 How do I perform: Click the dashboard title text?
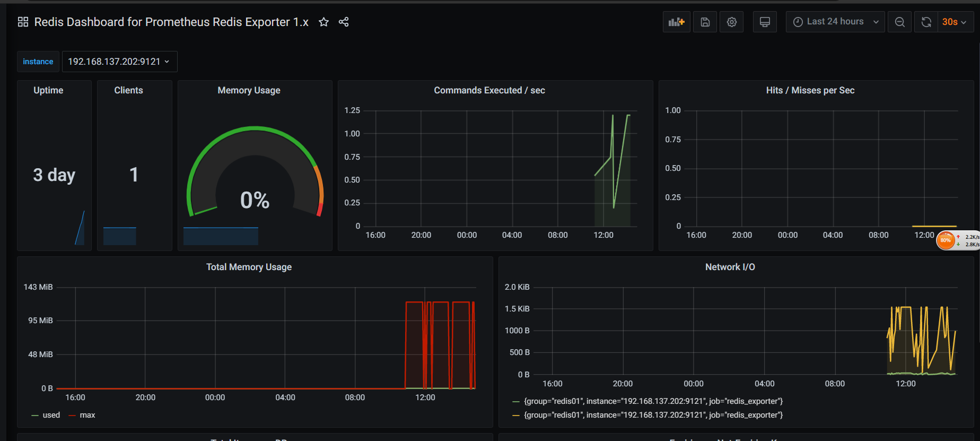pos(171,22)
